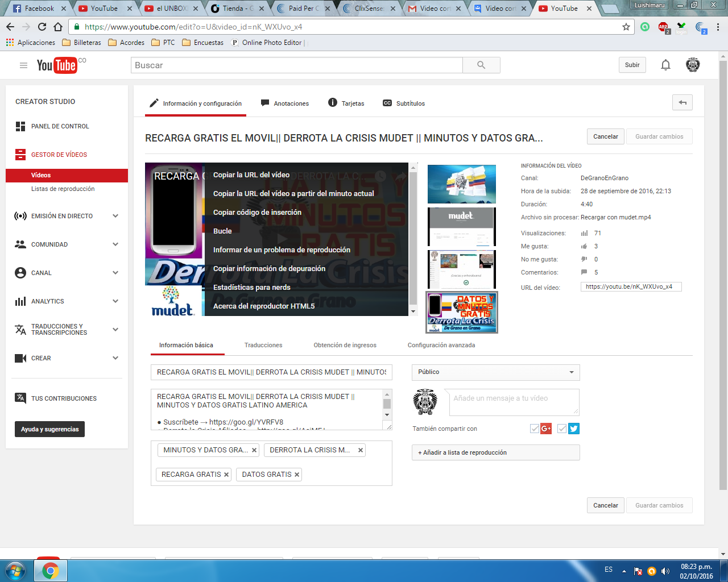
Task: Open the account avatar menu
Action: pyautogui.click(x=693, y=65)
